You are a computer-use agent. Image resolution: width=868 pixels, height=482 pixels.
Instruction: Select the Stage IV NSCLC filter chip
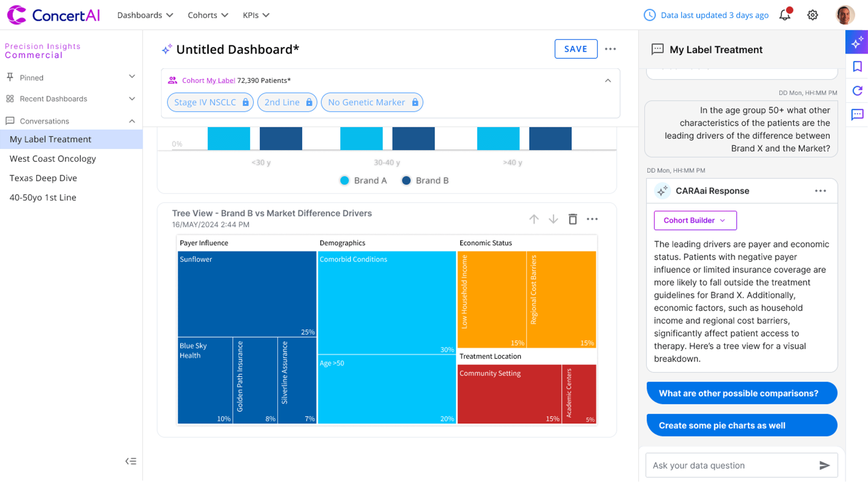coord(210,102)
